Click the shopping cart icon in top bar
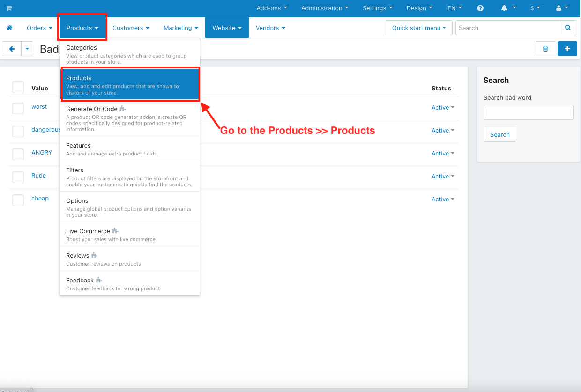Screen dimensions: 581x392 pyautogui.click(x=9, y=8)
